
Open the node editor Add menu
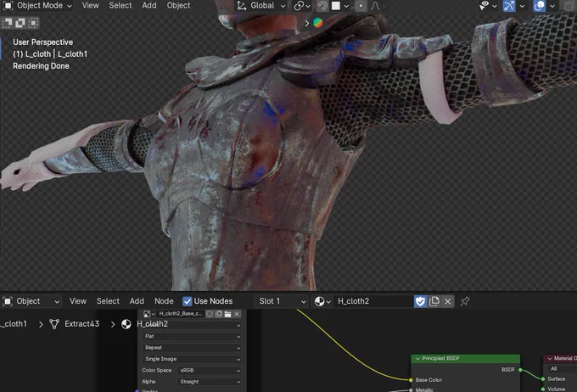[137, 301]
